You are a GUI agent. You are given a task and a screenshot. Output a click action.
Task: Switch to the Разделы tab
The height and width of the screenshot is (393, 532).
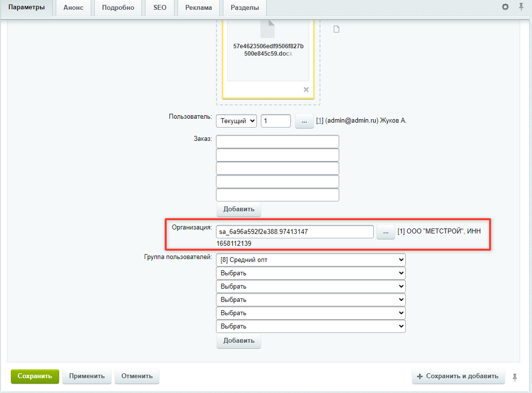pyautogui.click(x=245, y=8)
